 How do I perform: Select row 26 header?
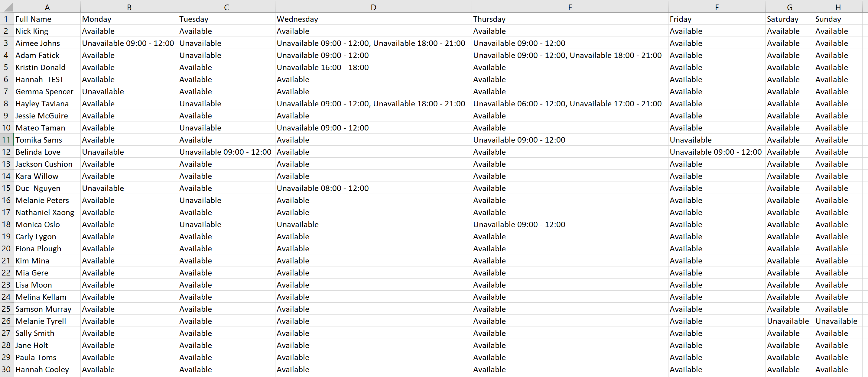click(x=6, y=321)
